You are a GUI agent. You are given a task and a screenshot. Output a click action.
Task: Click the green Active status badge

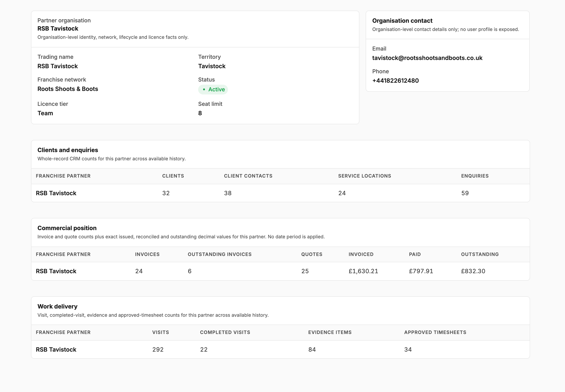pos(213,89)
